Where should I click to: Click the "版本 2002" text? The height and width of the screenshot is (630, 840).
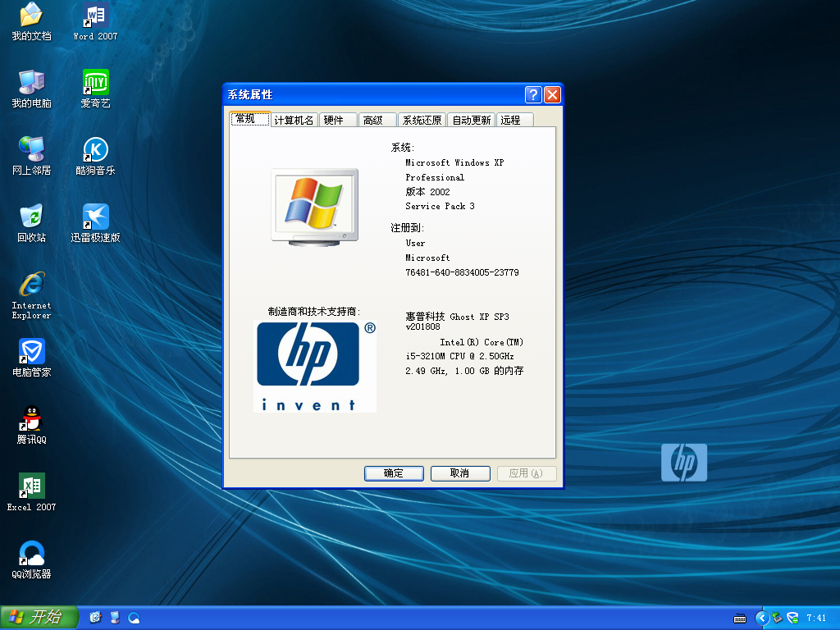(427, 192)
